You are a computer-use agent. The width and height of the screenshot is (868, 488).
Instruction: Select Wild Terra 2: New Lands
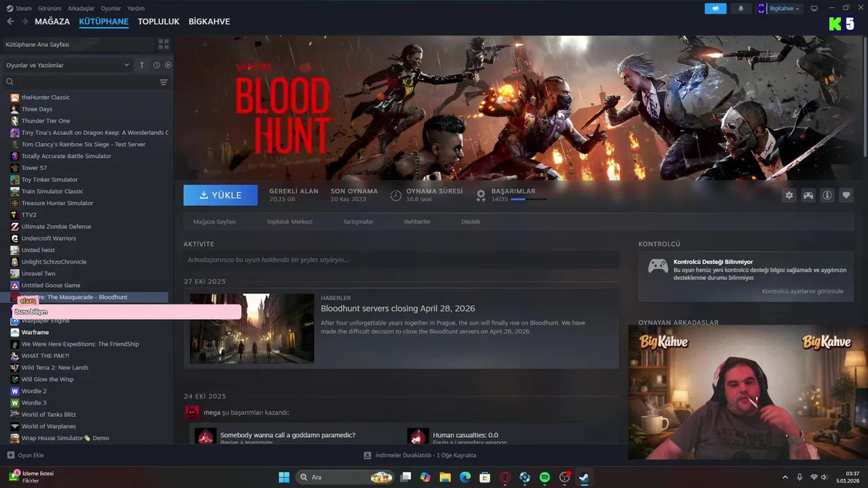coord(55,367)
